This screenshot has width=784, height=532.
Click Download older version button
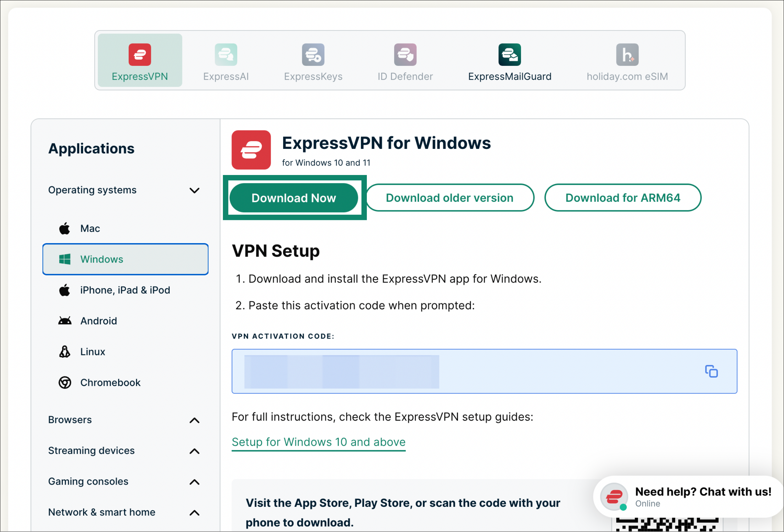click(x=450, y=198)
